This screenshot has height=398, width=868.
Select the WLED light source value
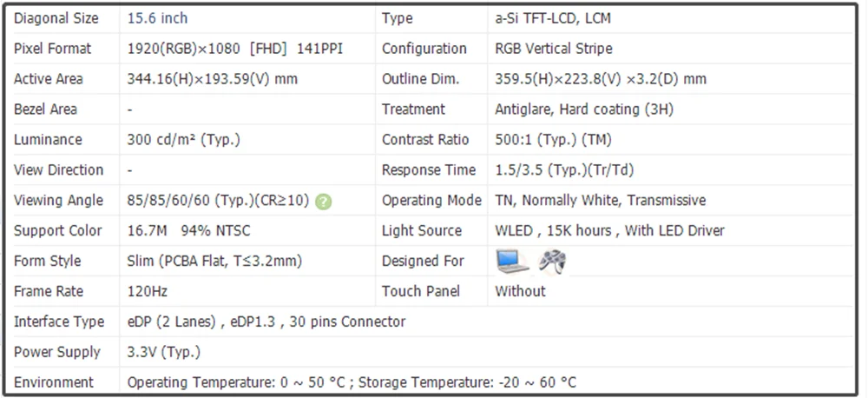[609, 231]
